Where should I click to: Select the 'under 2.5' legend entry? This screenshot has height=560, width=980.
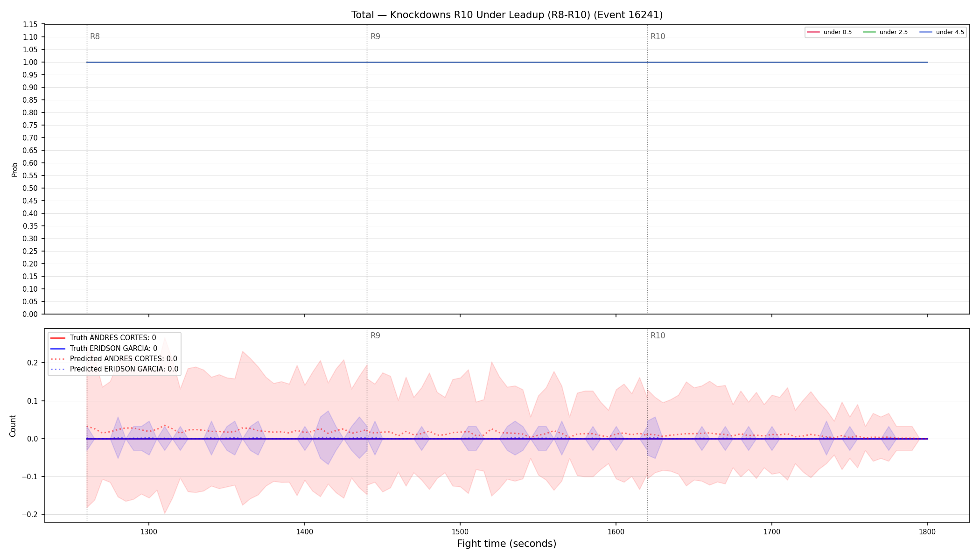click(885, 32)
